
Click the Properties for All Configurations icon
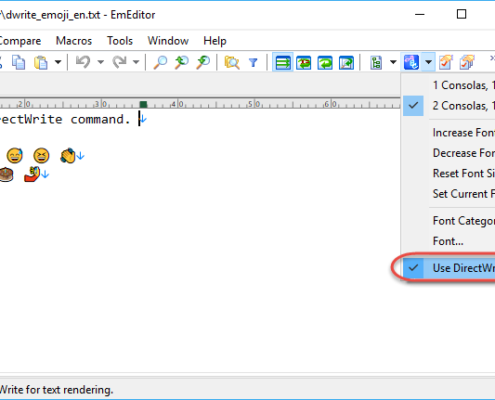(467, 62)
